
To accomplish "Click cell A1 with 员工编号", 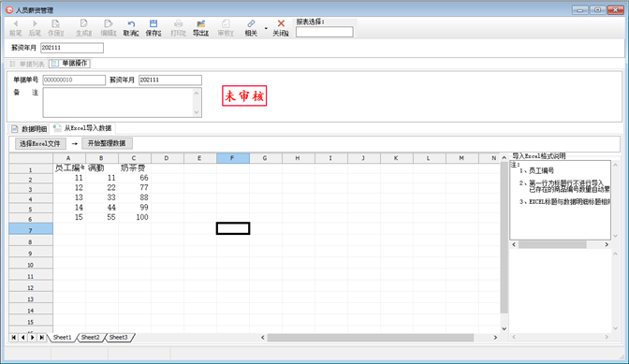I will point(69,168).
